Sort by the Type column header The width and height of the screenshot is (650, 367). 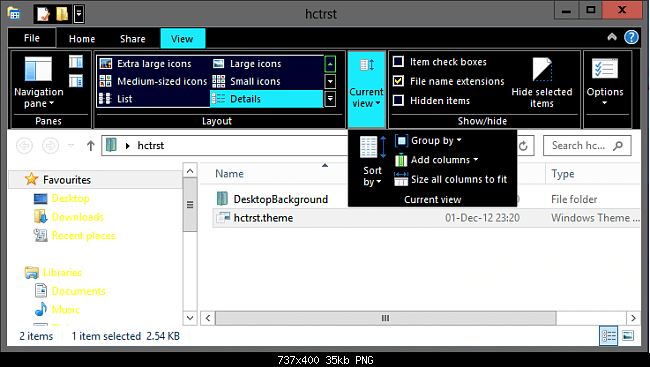point(563,174)
